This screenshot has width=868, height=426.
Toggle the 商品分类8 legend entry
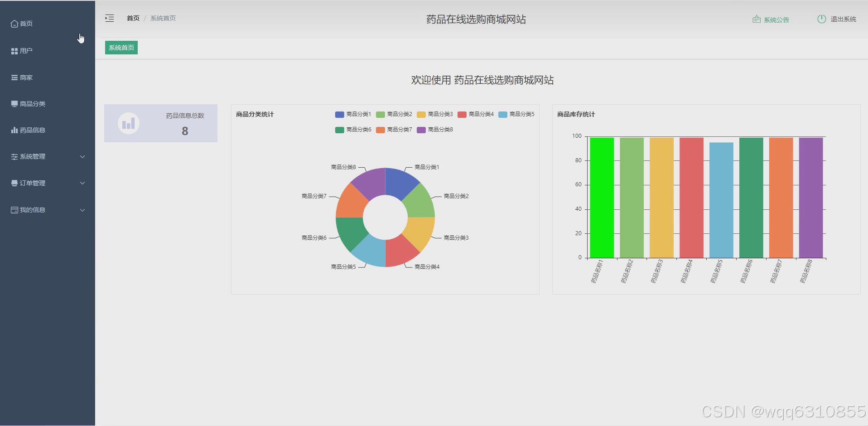click(434, 130)
